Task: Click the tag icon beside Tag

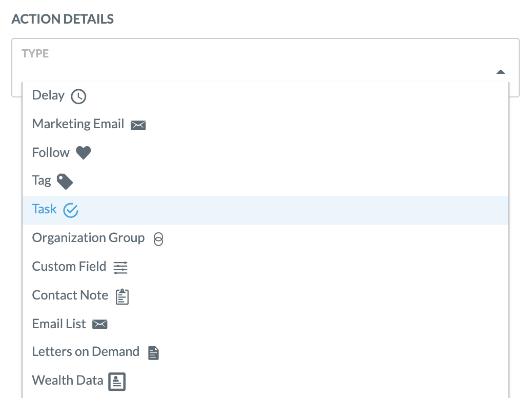Action: tap(65, 182)
